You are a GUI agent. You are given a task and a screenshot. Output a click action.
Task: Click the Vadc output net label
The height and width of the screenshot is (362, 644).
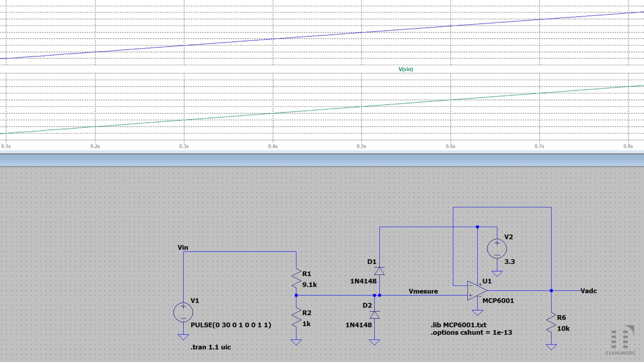click(x=589, y=291)
